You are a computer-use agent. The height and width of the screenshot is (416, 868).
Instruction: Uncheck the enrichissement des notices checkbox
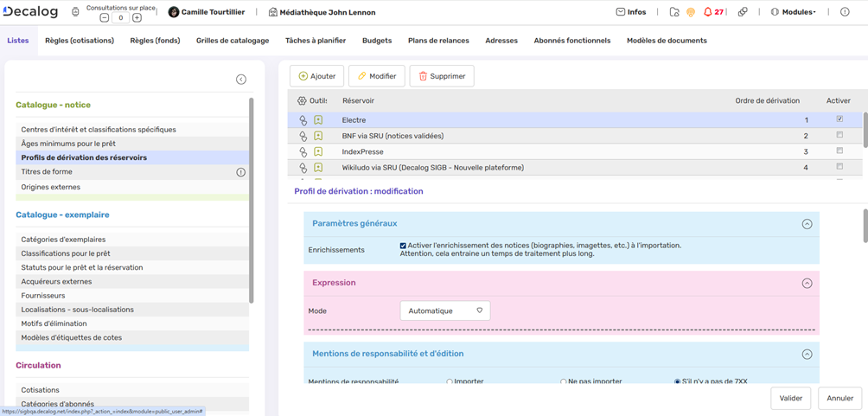tap(403, 246)
